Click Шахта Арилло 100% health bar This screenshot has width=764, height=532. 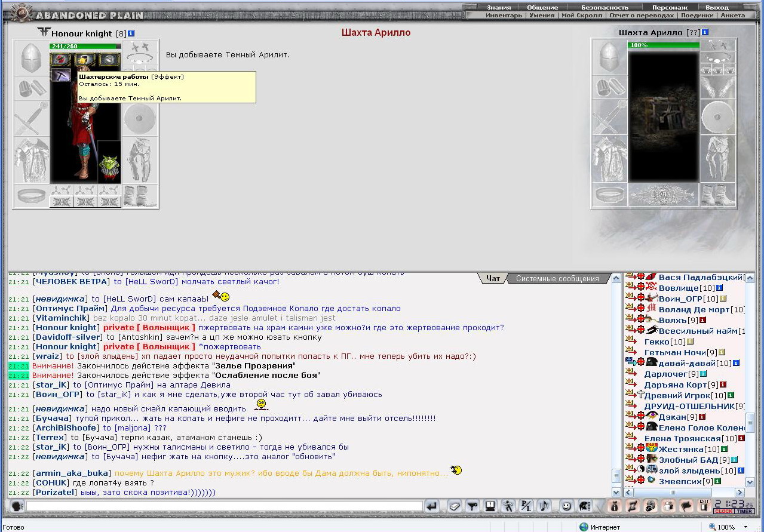(663, 45)
